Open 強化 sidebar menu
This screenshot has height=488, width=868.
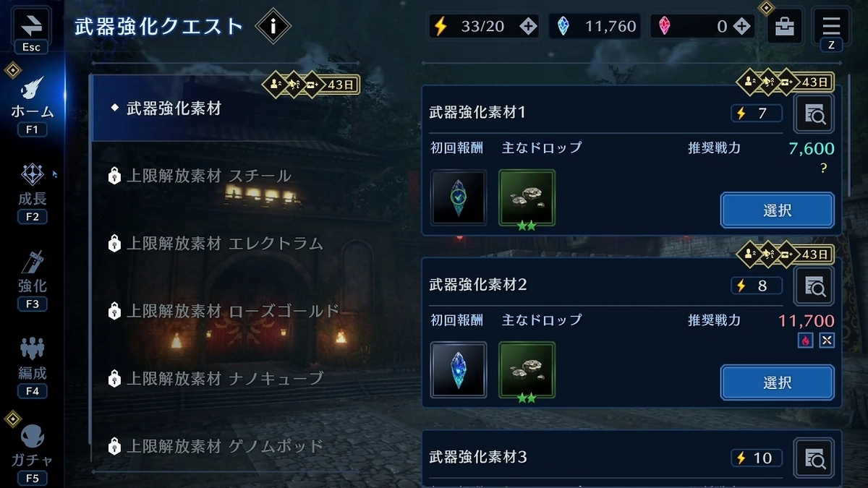32,279
